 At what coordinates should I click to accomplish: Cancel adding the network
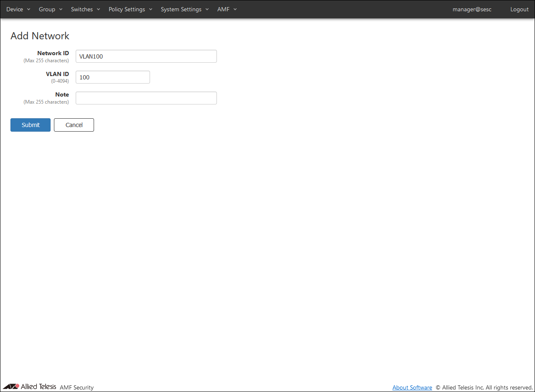(x=74, y=125)
